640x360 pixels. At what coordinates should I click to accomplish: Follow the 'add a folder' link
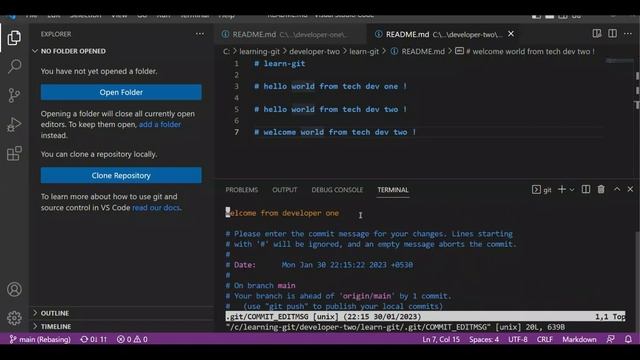[x=160, y=124]
